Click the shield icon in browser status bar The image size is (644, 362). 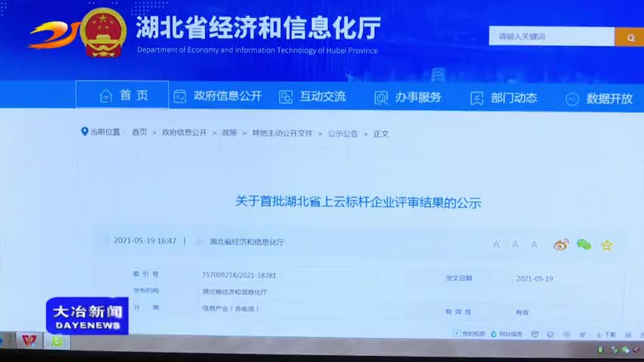click(535, 333)
